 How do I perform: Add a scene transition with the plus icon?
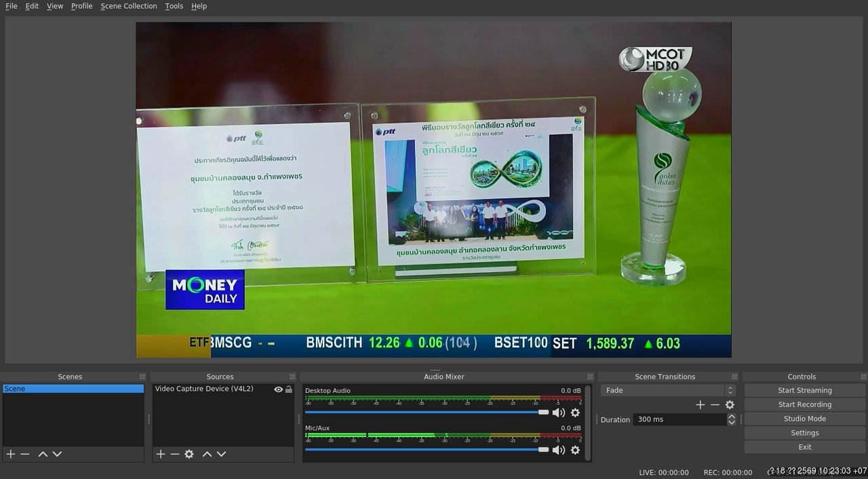701,404
